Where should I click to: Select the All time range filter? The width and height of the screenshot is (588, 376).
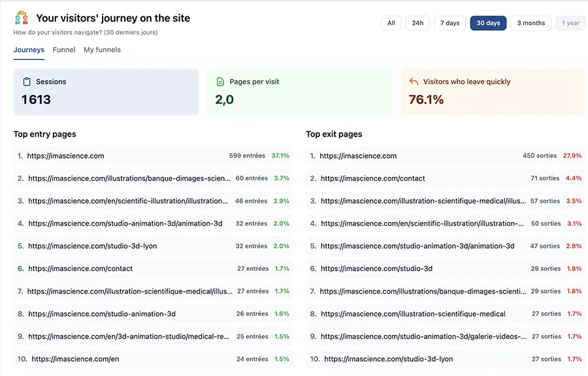(x=391, y=23)
